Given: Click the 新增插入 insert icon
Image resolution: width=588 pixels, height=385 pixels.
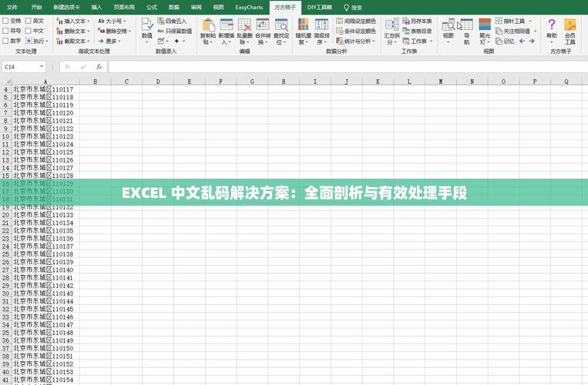Looking at the screenshot, I should coord(226,32).
